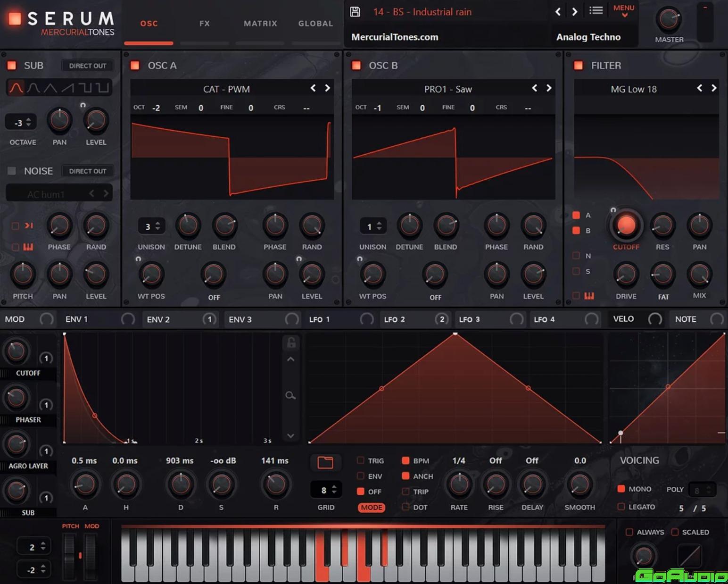
Task: Open the CAT - PWM wavetable selector
Action: (226, 89)
